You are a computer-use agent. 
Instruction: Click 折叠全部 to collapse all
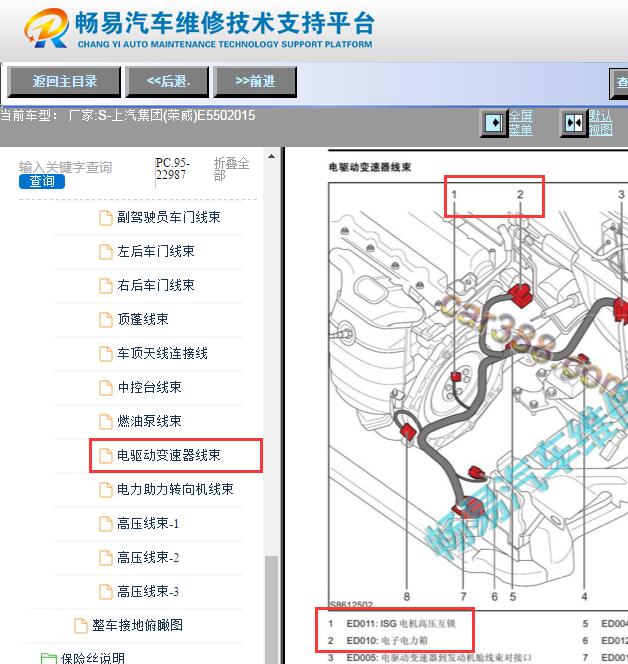pos(231,169)
